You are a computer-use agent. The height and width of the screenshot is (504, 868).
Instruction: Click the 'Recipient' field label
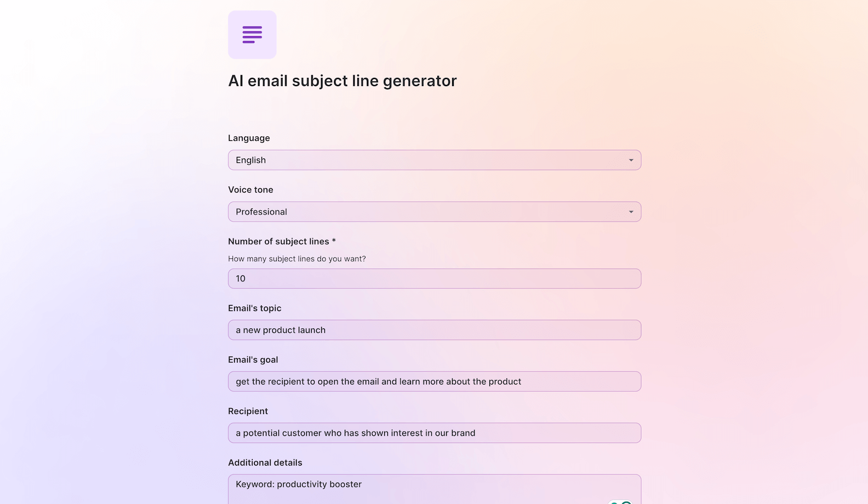(248, 411)
